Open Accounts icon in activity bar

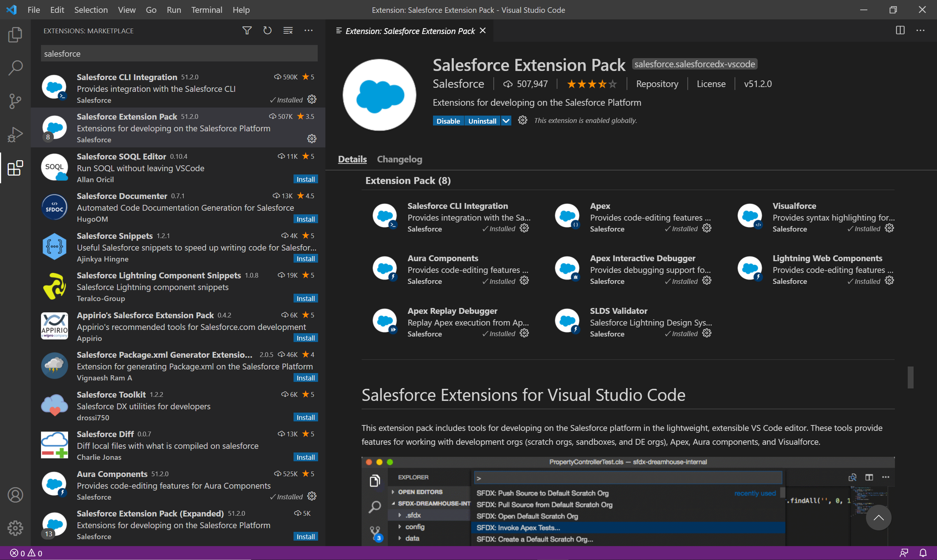click(x=15, y=495)
